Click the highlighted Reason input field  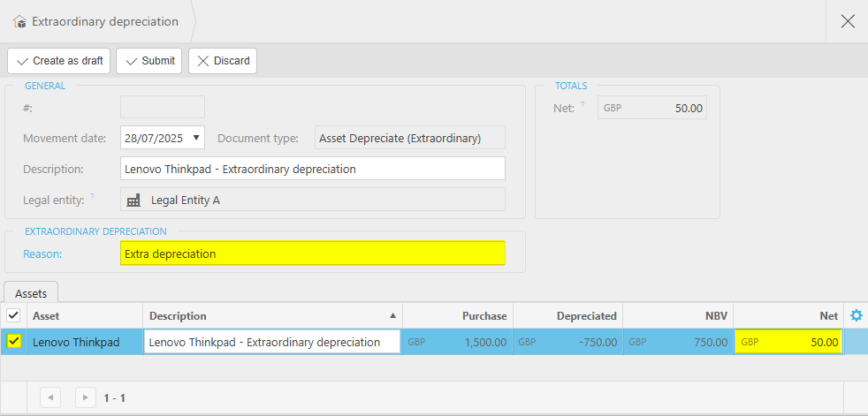tap(312, 253)
